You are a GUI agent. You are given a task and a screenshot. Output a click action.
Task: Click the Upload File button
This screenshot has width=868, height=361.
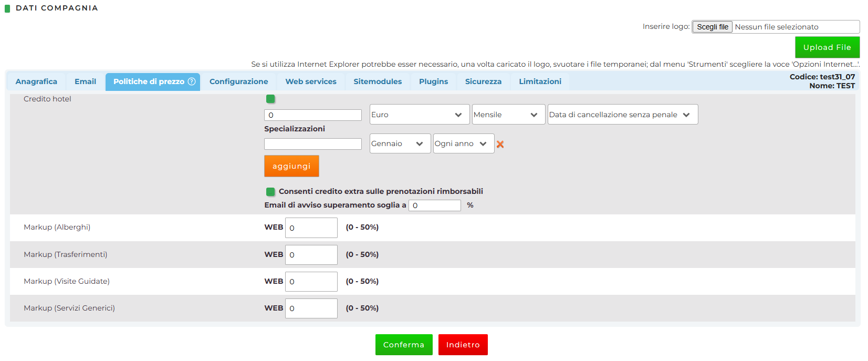pos(827,47)
